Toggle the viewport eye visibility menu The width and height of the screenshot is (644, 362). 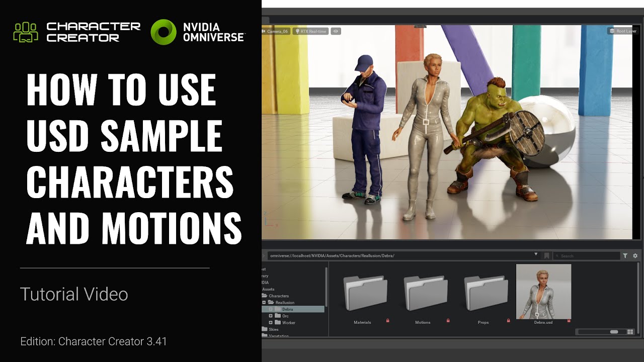(336, 31)
